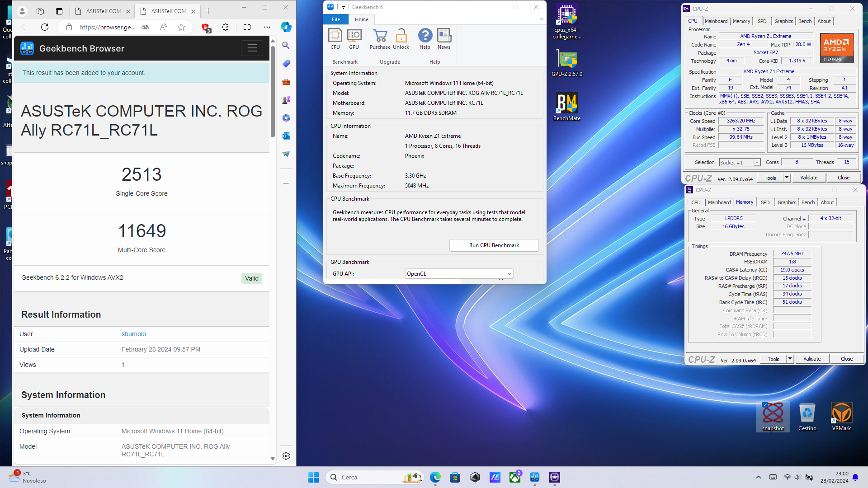Screen dimensions: 868x488
Task: Launch VRMark desktop shortcut
Action: [x=841, y=416]
